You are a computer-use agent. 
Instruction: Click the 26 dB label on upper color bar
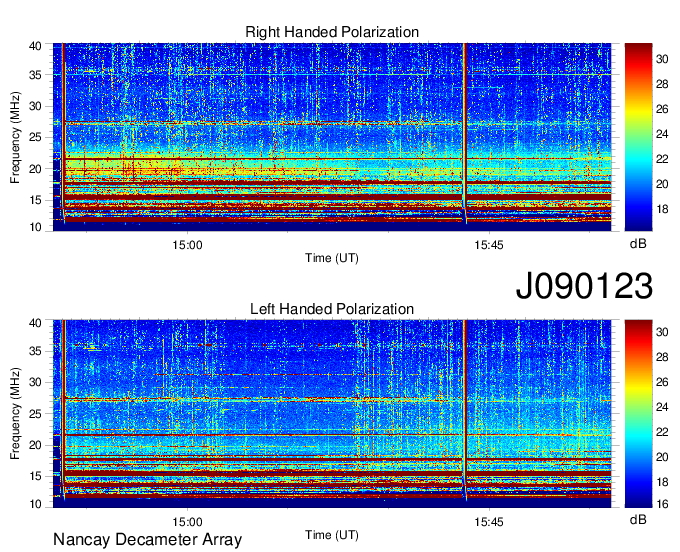point(662,109)
